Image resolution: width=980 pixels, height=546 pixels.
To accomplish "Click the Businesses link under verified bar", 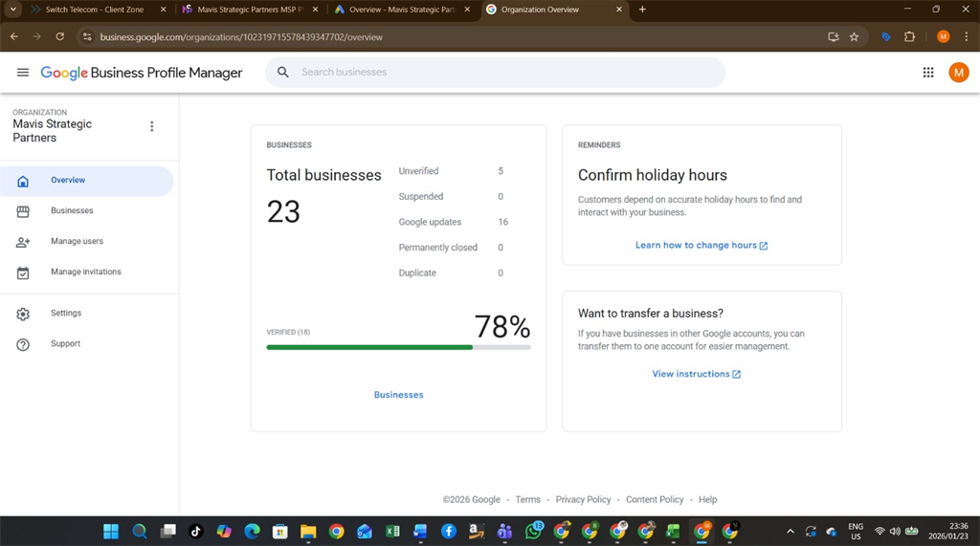I will pos(398,395).
